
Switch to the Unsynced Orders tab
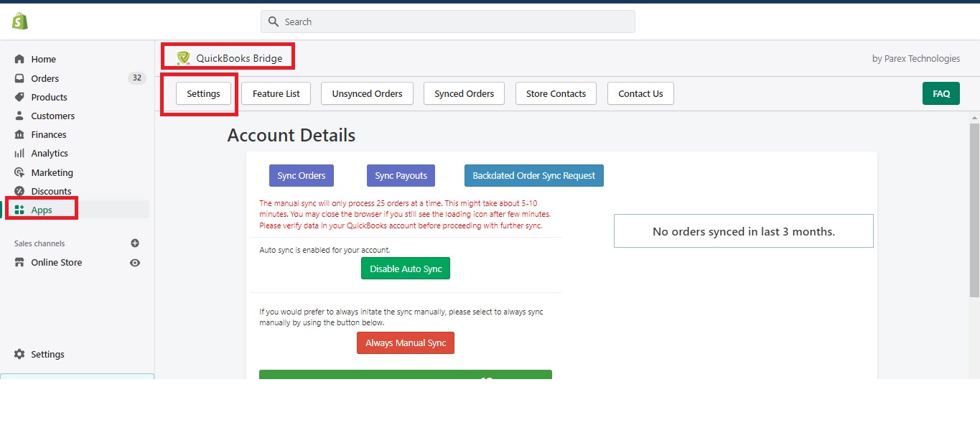pyautogui.click(x=367, y=93)
